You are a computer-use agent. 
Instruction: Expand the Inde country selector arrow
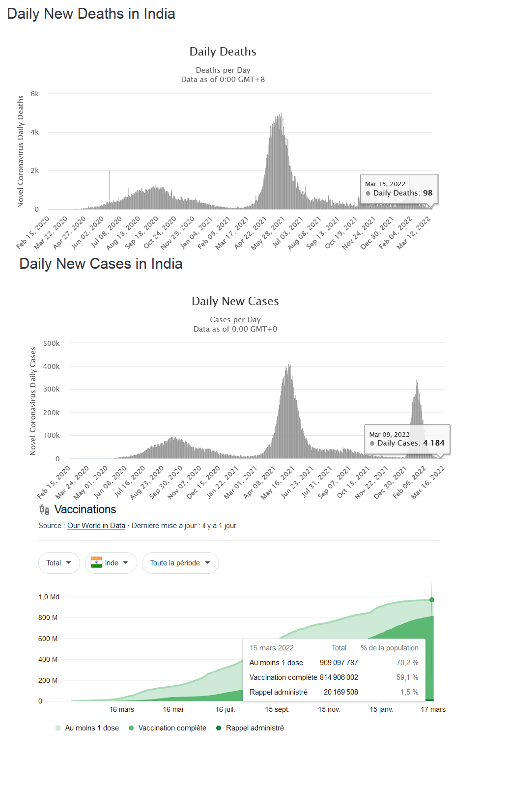[126, 562]
